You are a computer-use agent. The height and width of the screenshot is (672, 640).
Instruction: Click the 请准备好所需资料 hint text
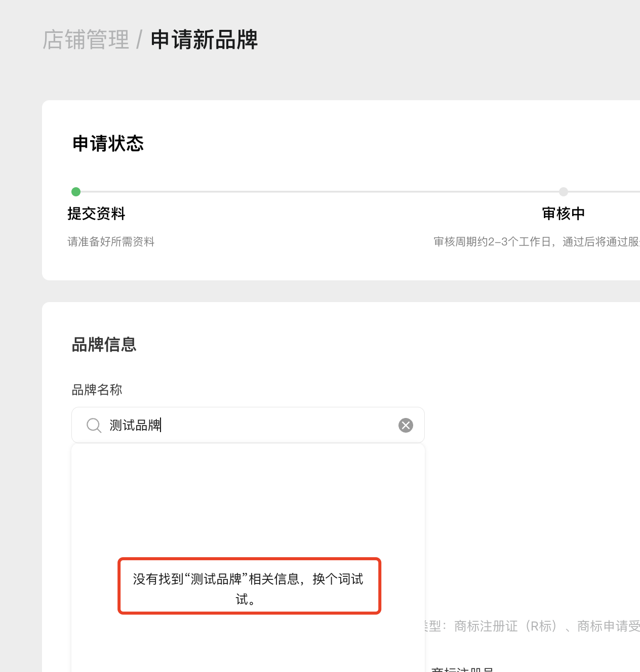111,242
